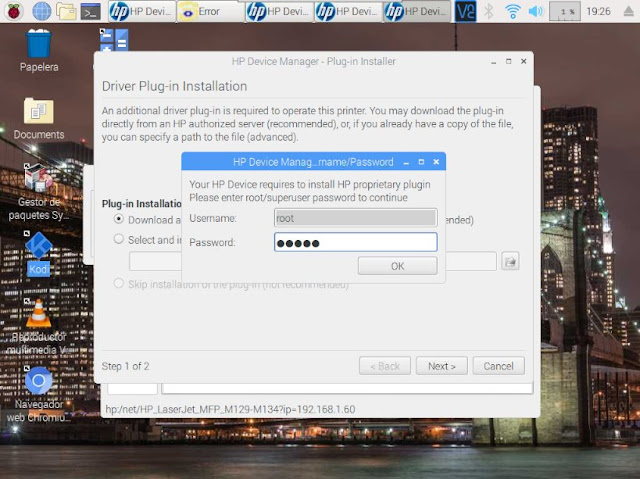Click the 19:26 clock

(598, 11)
